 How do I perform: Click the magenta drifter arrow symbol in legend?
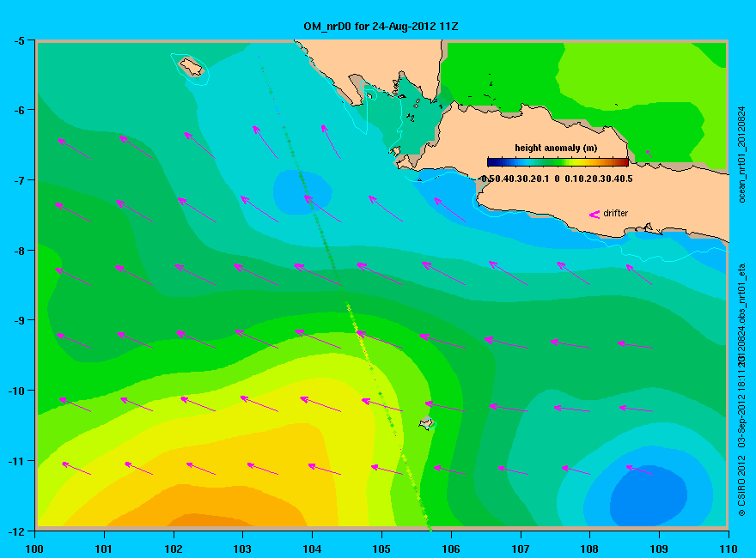(x=594, y=215)
